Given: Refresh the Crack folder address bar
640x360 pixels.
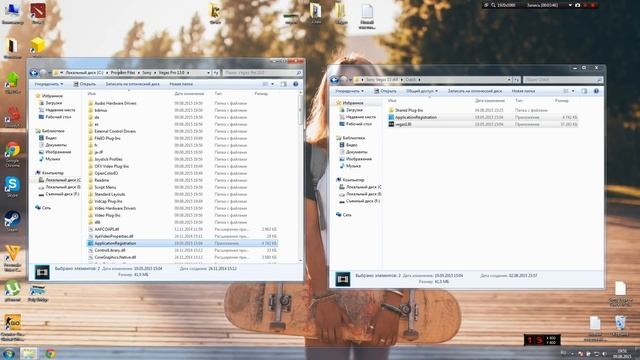Looking at the screenshot, I should point(517,80).
